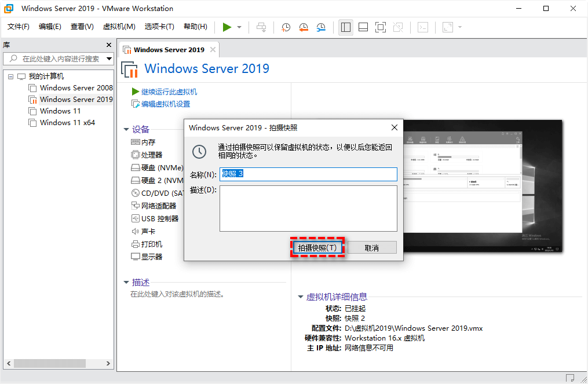Select Windows 11 in library tree
The width and height of the screenshot is (588, 384).
click(60, 111)
